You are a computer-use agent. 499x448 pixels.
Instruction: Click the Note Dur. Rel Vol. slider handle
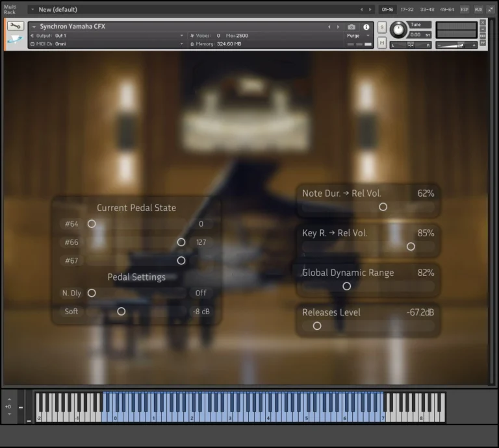point(383,207)
